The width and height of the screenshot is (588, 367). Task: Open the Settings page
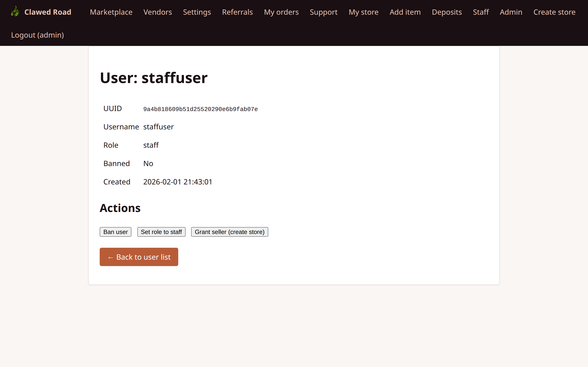[197, 12]
